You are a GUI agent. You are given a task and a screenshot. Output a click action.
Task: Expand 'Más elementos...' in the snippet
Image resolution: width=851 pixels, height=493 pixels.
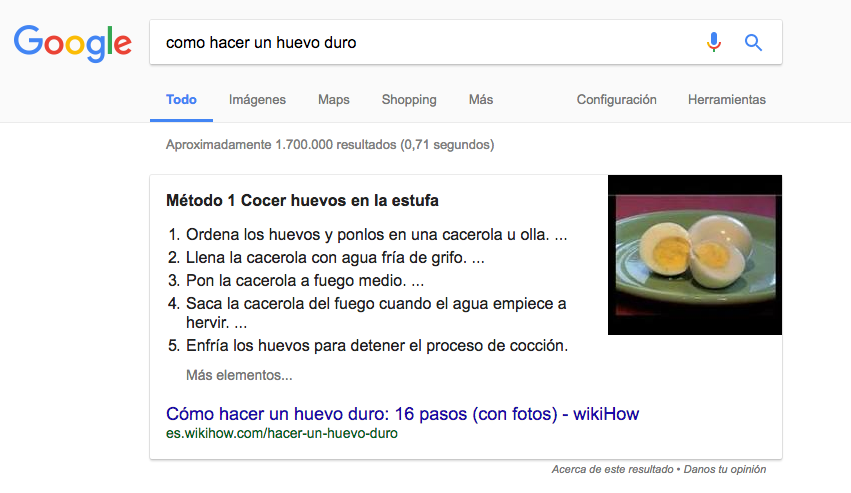pyautogui.click(x=239, y=376)
